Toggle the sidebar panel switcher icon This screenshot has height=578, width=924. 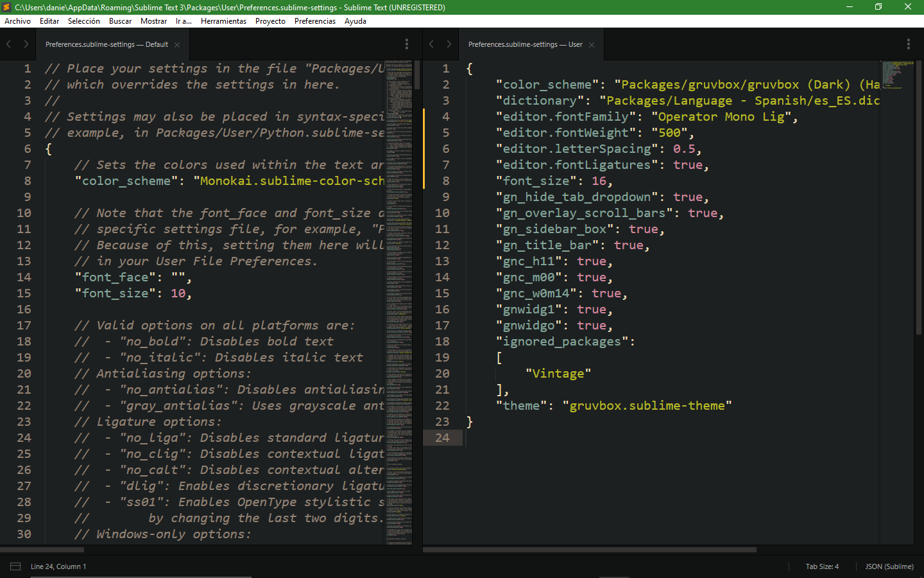click(15, 566)
